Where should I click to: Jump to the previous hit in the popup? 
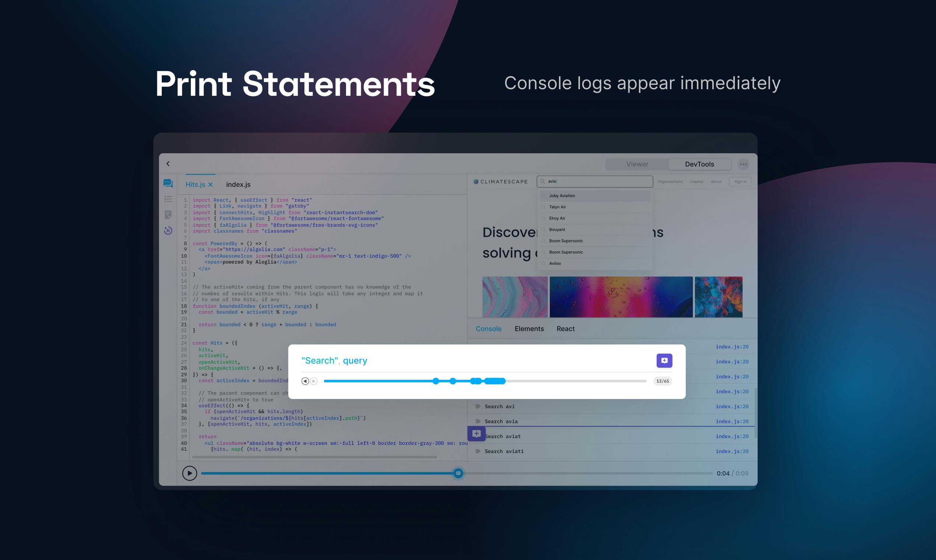[x=305, y=381]
